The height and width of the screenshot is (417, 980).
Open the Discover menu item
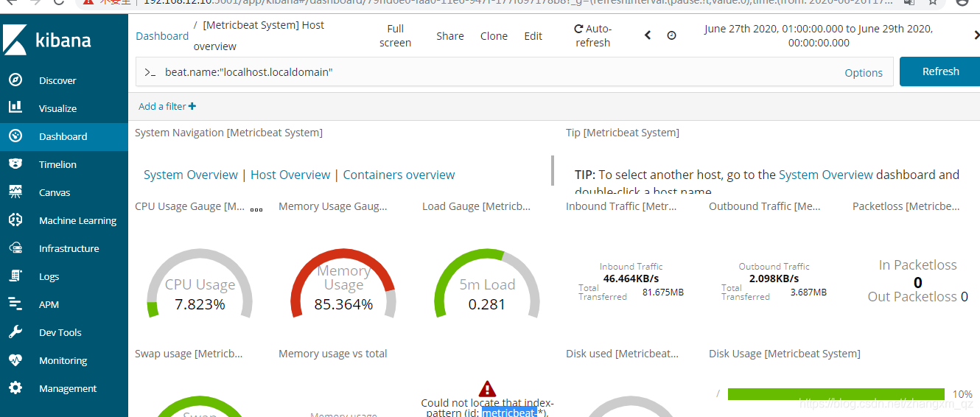(57, 80)
